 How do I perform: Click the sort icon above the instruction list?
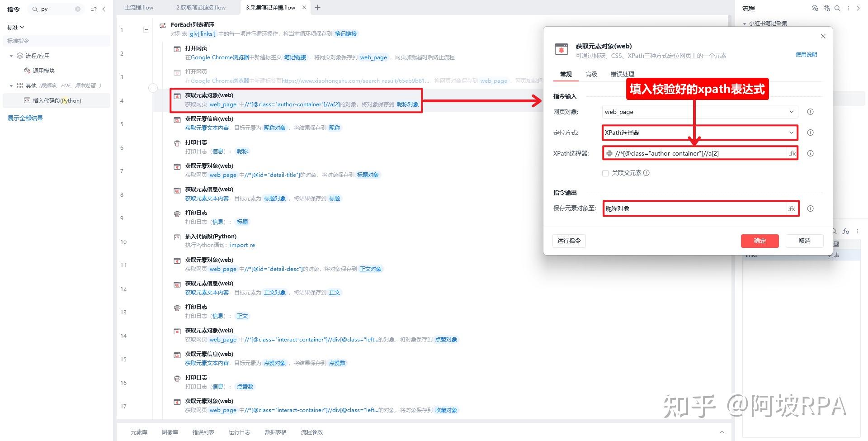tap(93, 9)
